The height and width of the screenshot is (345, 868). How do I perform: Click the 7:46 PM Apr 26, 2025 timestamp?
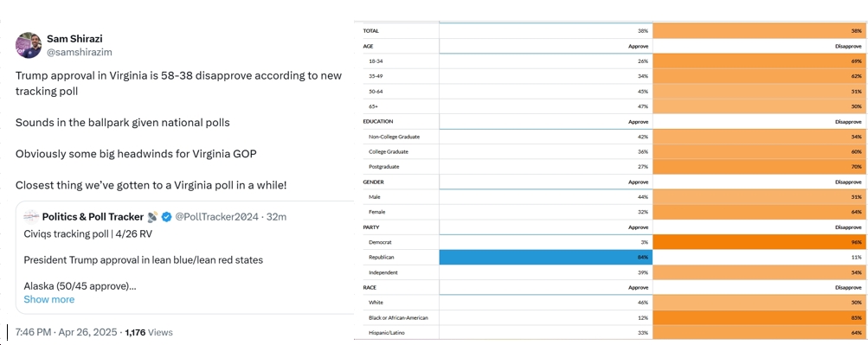tap(66, 332)
